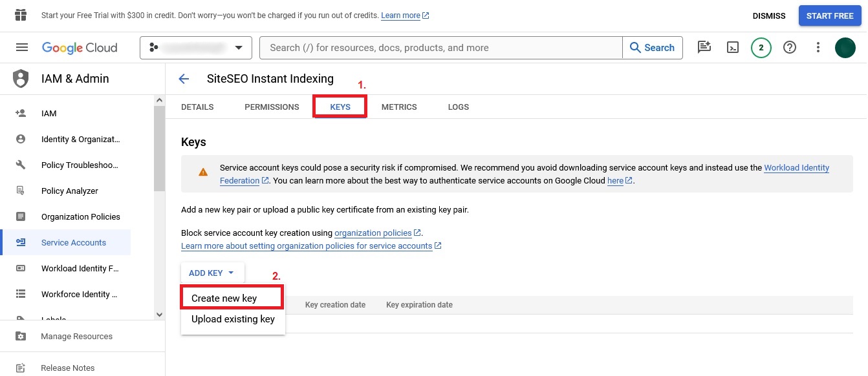Open the Gemini chat spark icon
The height and width of the screenshot is (376, 868).
[x=704, y=47]
